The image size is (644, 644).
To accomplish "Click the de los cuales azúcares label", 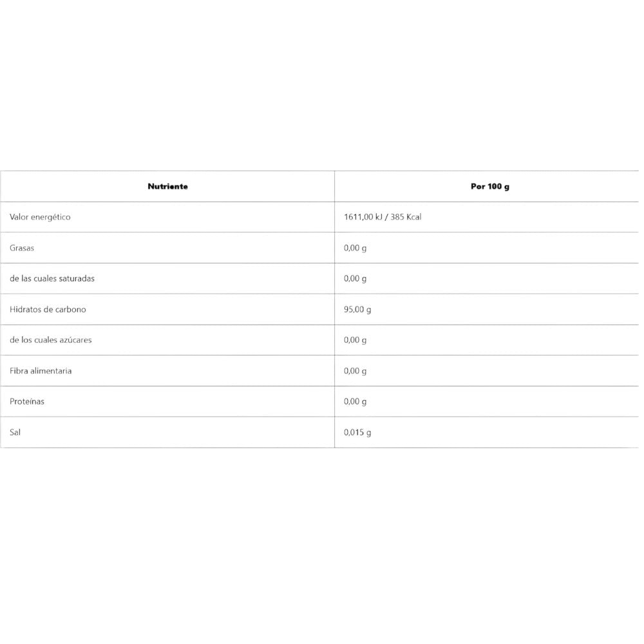I will [51, 340].
